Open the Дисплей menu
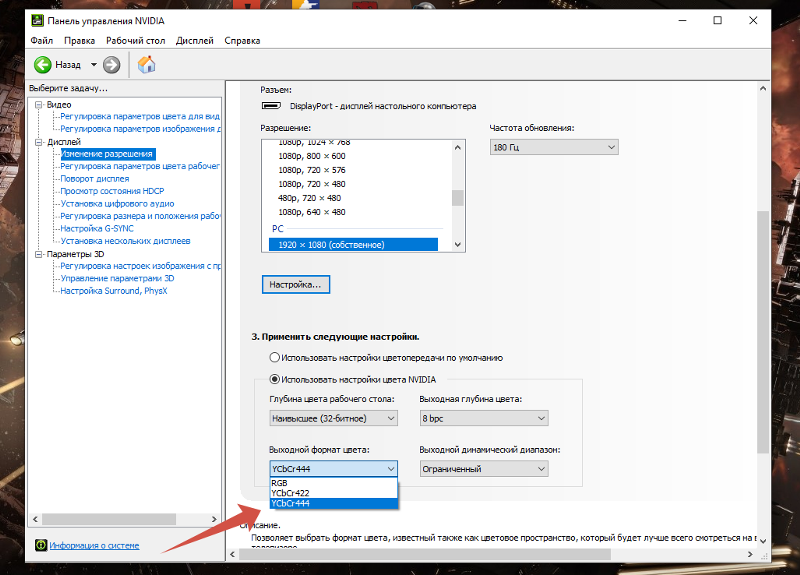The height and width of the screenshot is (575, 800). pyautogui.click(x=195, y=41)
